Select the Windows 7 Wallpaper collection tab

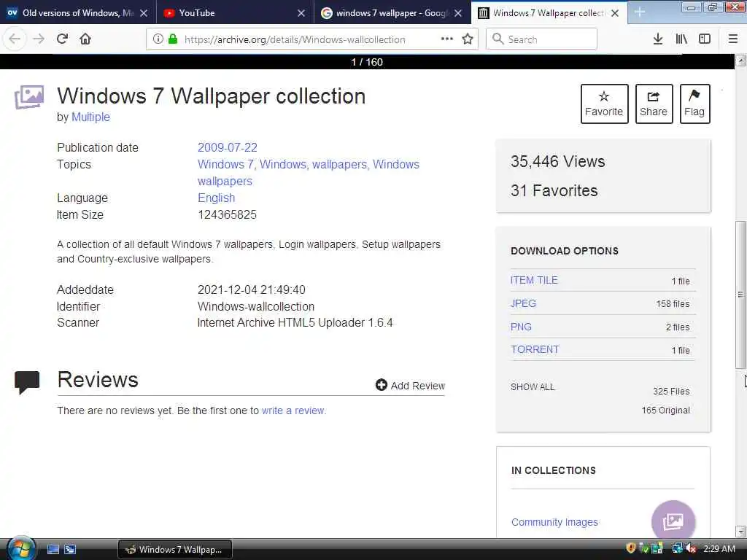(549, 13)
